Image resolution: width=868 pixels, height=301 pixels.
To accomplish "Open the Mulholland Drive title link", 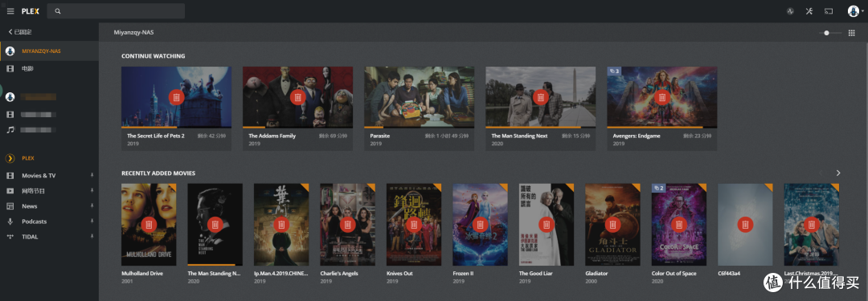I will click(142, 274).
